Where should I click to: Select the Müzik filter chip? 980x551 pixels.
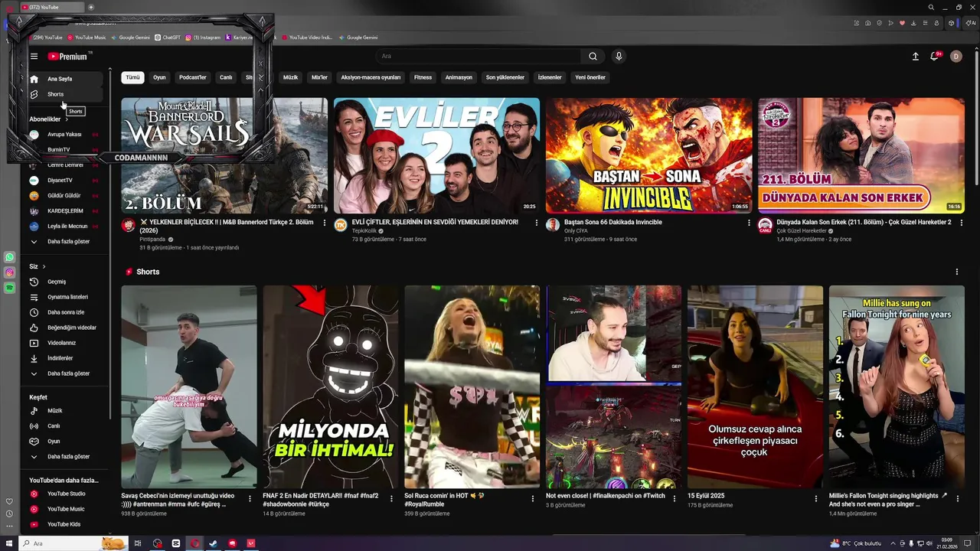coord(291,77)
